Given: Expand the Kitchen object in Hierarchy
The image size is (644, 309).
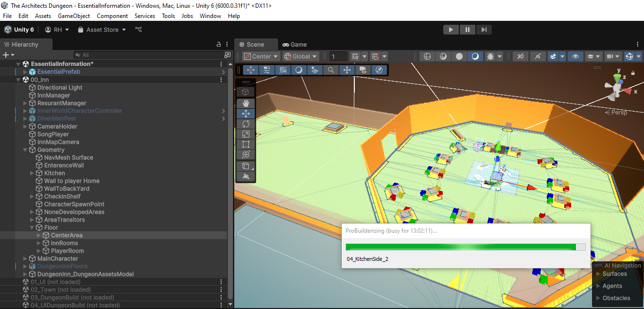Looking at the screenshot, I should [32, 173].
